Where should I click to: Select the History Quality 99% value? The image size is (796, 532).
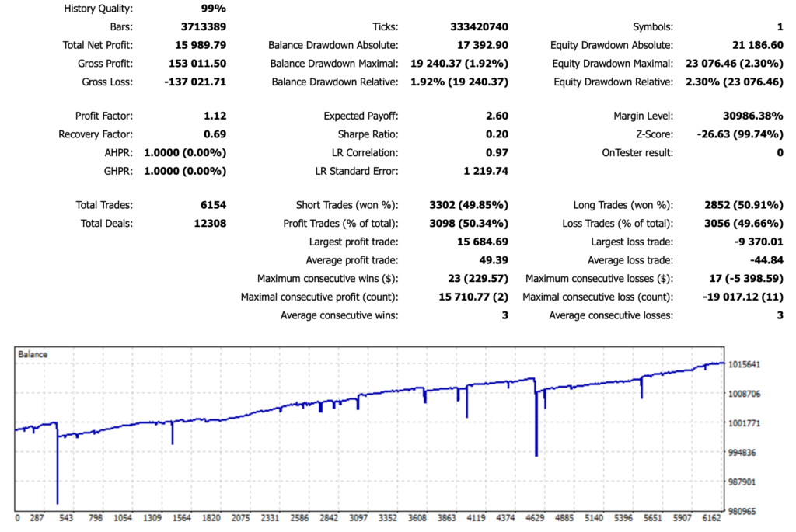[212, 9]
